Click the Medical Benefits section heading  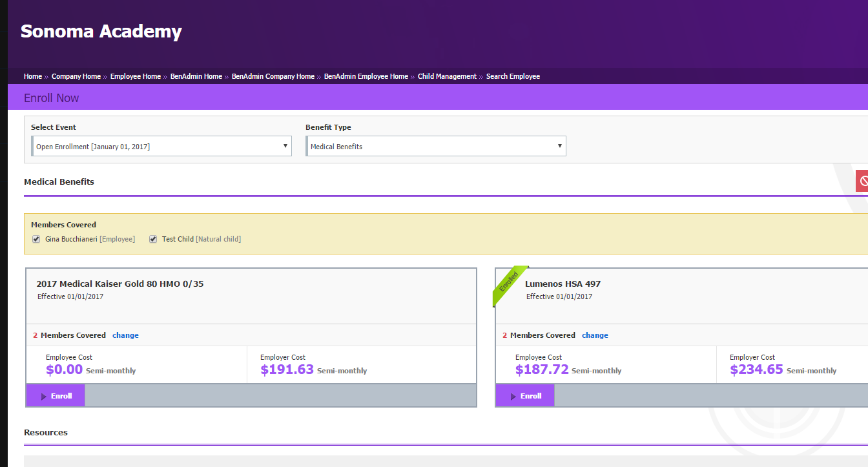pyautogui.click(x=59, y=182)
